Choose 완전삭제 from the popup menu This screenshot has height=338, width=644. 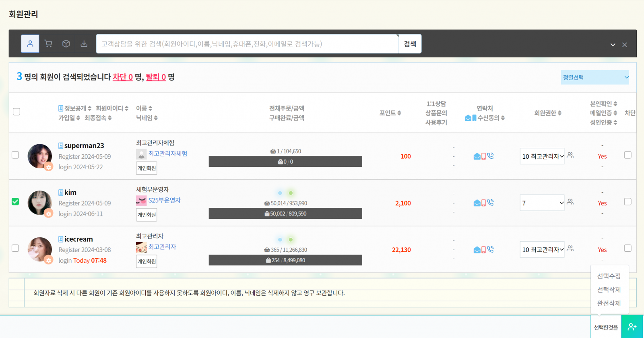[x=609, y=303]
